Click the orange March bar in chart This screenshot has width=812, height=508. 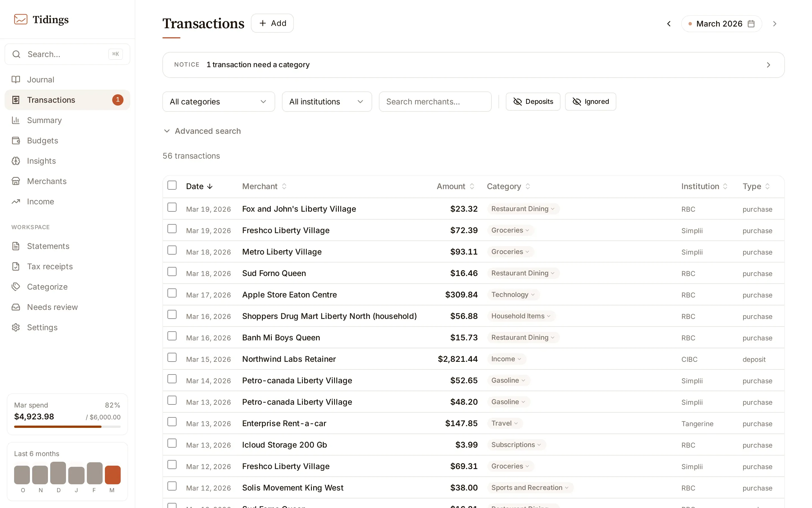[112, 475]
